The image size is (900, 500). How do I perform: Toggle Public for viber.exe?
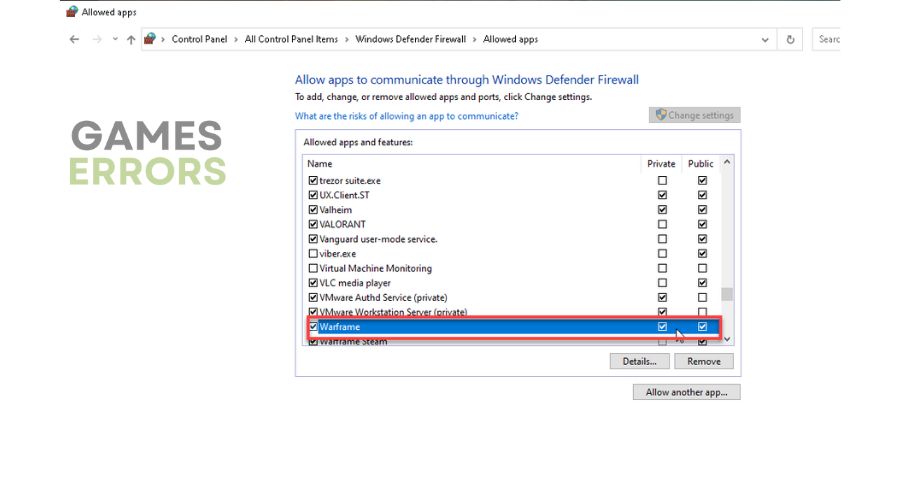click(x=702, y=254)
